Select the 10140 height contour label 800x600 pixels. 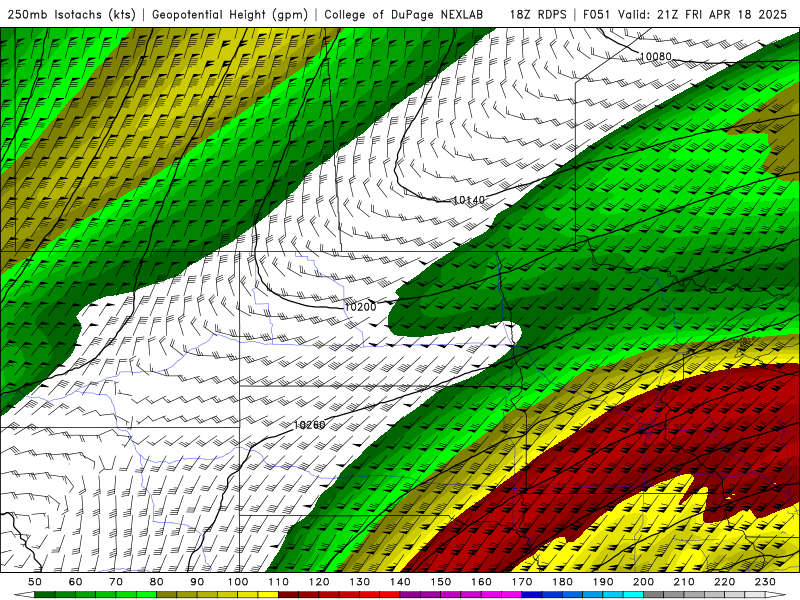[469, 200]
